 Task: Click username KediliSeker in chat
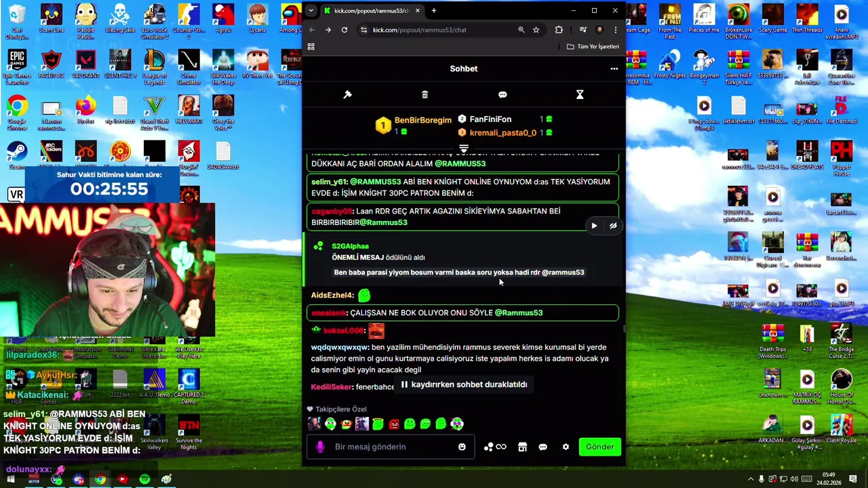click(332, 386)
